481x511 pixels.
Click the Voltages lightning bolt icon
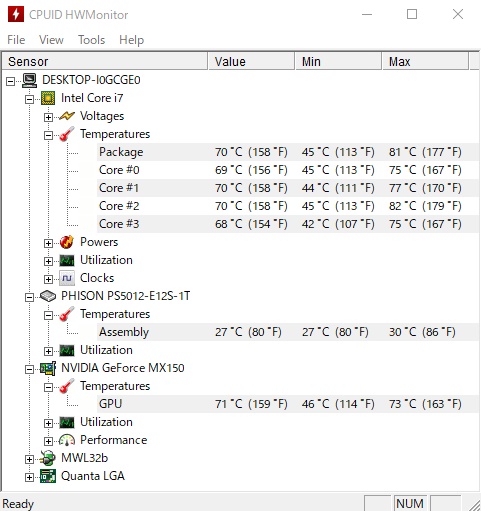point(67,116)
